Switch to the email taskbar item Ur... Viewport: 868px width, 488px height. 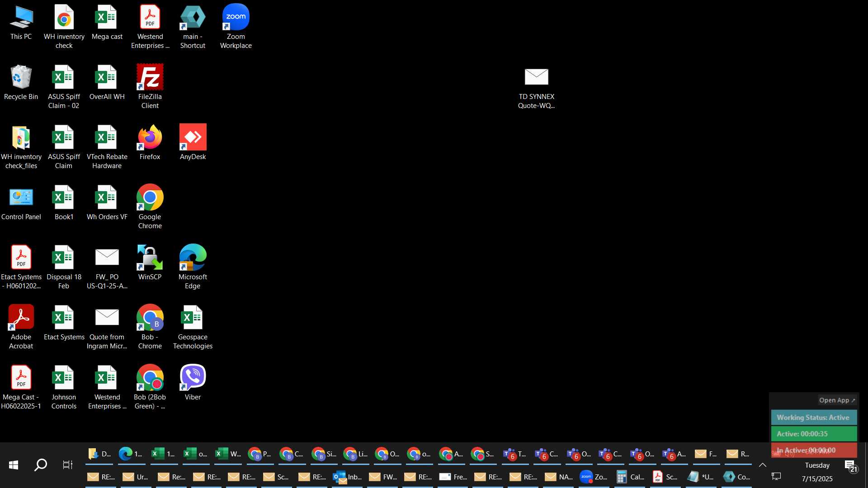click(x=136, y=477)
